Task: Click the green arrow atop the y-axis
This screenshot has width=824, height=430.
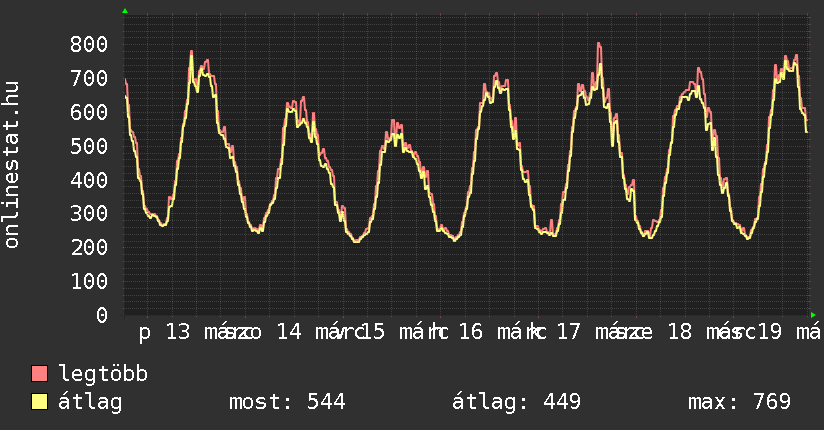Action: click(x=125, y=11)
